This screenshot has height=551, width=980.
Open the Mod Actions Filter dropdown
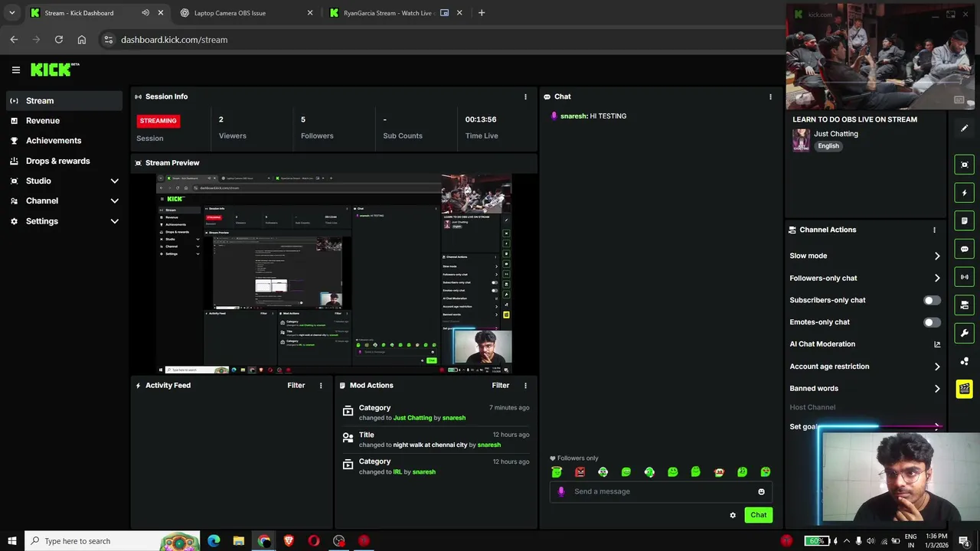(500, 386)
